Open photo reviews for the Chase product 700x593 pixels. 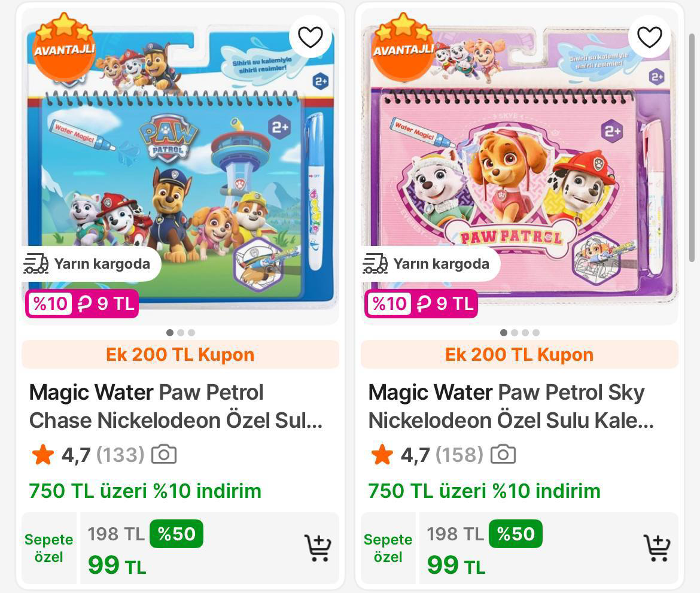pos(164,455)
